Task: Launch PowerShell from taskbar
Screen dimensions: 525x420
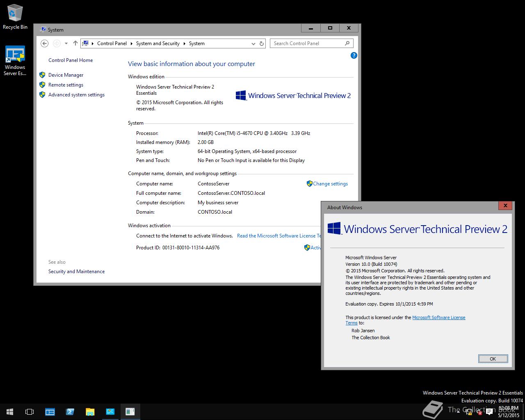Action: (70, 412)
